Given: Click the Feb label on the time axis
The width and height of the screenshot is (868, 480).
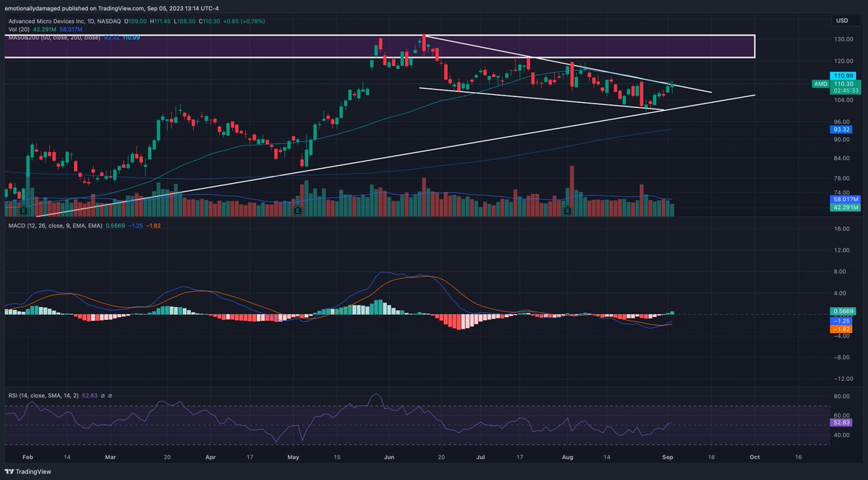Looking at the screenshot, I should coord(27,457).
